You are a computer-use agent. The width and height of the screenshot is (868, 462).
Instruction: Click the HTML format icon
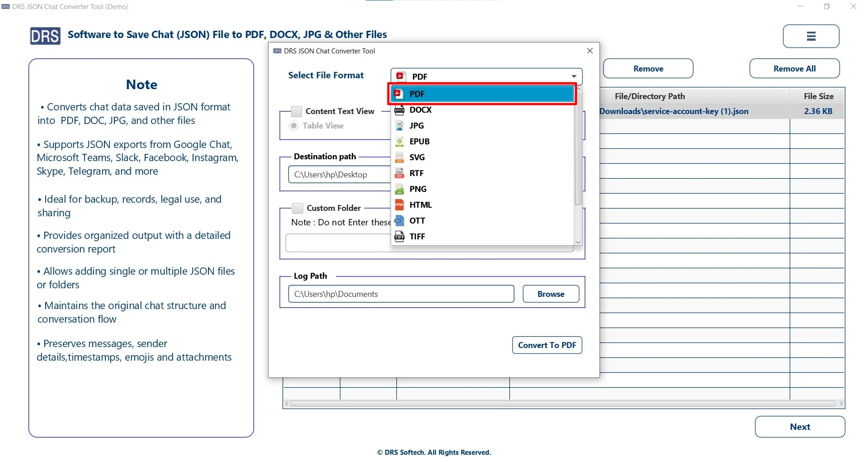click(x=400, y=205)
